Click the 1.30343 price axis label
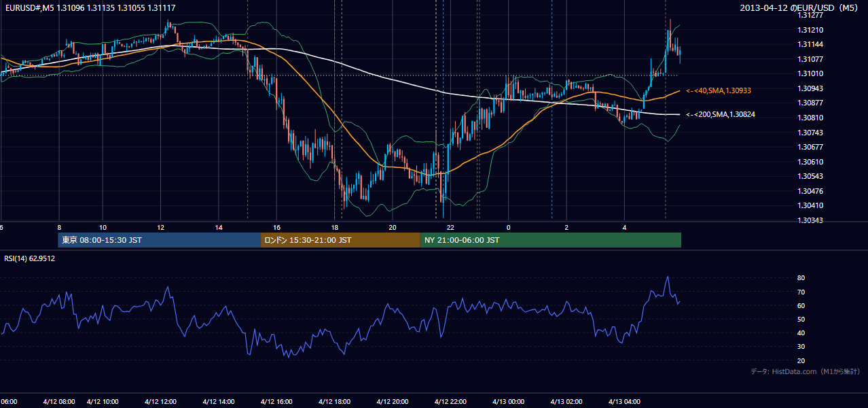This screenshot has width=868, height=408. click(x=811, y=220)
